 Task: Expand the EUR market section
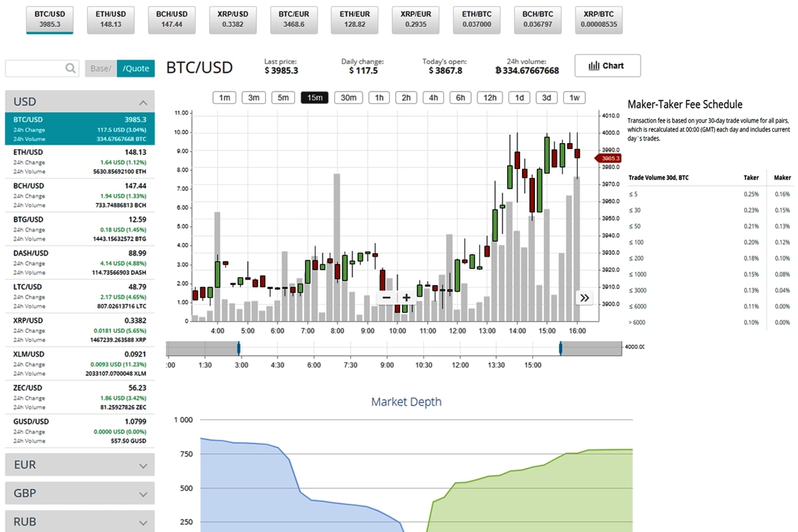(x=80, y=465)
